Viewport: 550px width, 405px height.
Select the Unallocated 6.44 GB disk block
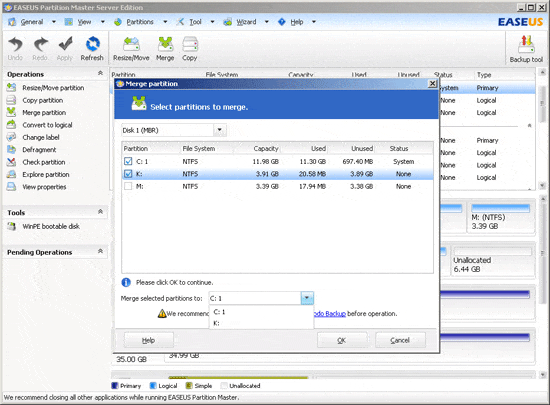[492, 261]
